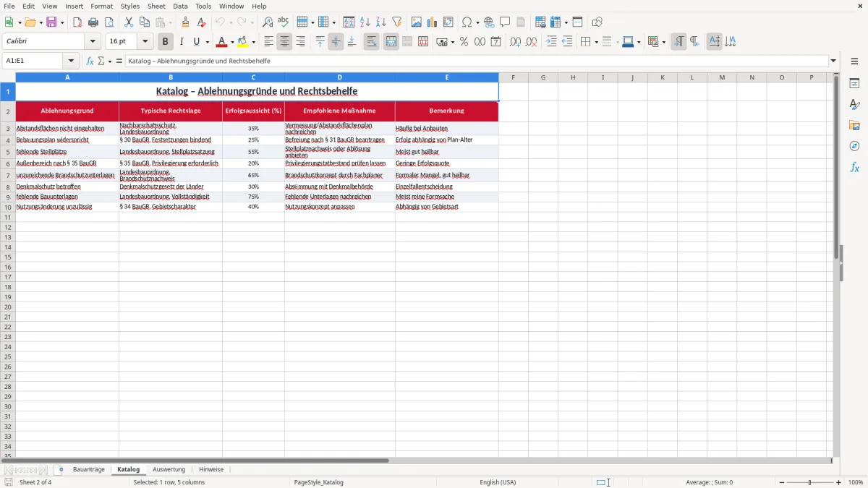Open the Sidebar Properties panel
Image resolution: width=868 pixels, height=488 pixels.
point(854,83)
